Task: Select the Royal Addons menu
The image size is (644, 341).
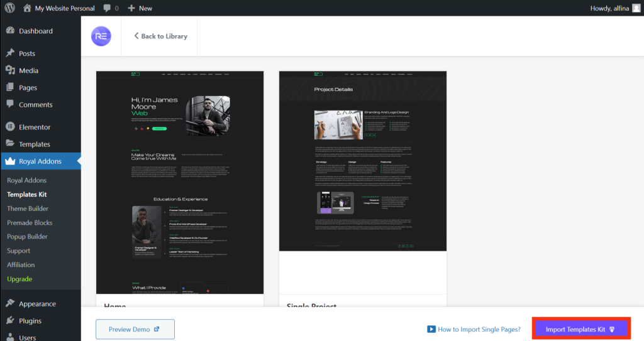Action: 40,161
